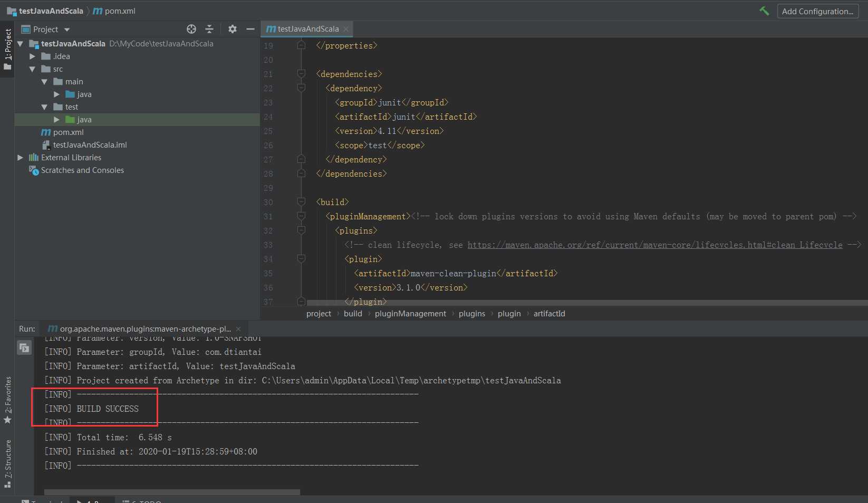The image size is (868, 503).
Task: Click the junit groupId line in editor
Action: tap(391, 102)
